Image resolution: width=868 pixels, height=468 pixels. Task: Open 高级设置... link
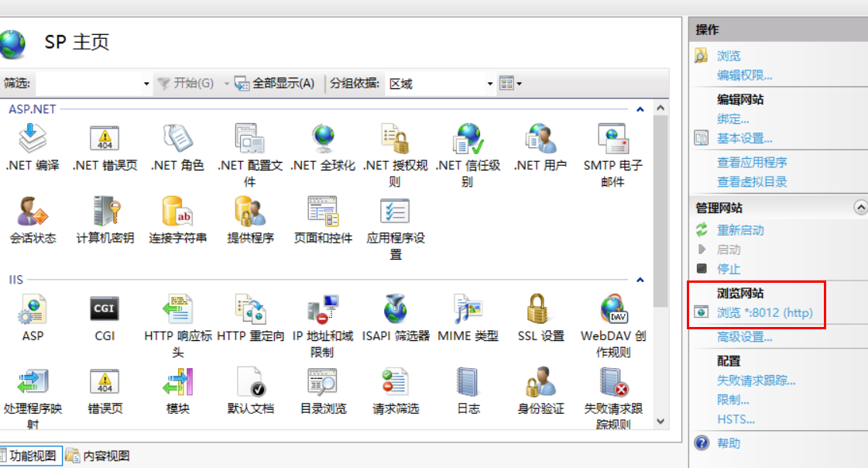tap(745, 337)
